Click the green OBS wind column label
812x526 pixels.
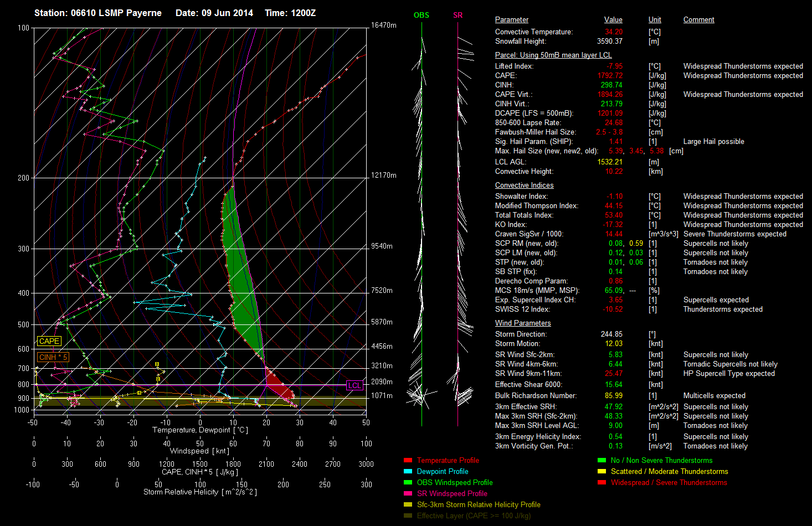(x=421, y=16)
